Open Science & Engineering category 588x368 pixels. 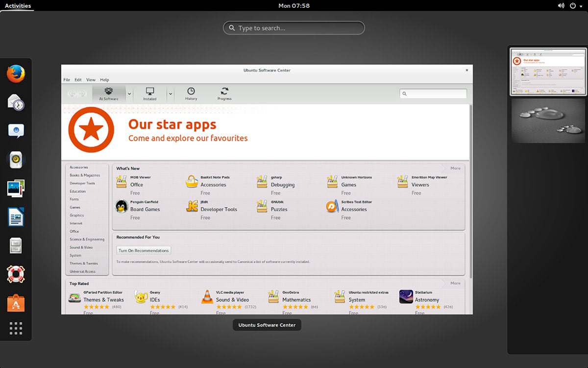(87, 239)
